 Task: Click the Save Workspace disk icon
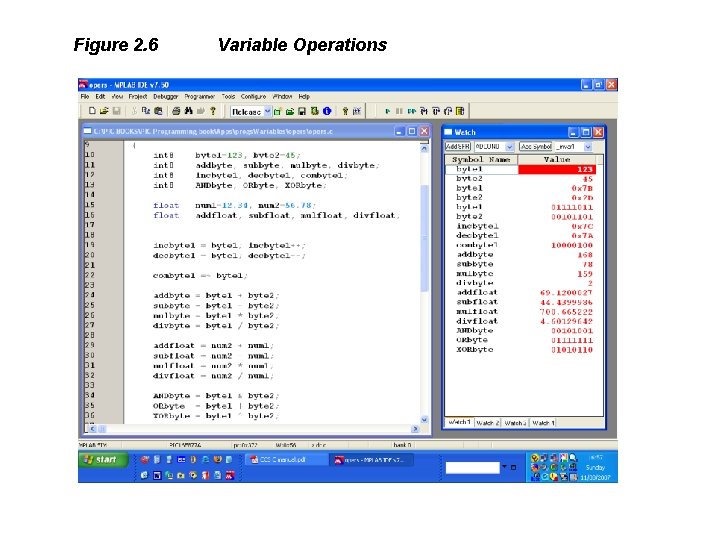click(302, 111)
